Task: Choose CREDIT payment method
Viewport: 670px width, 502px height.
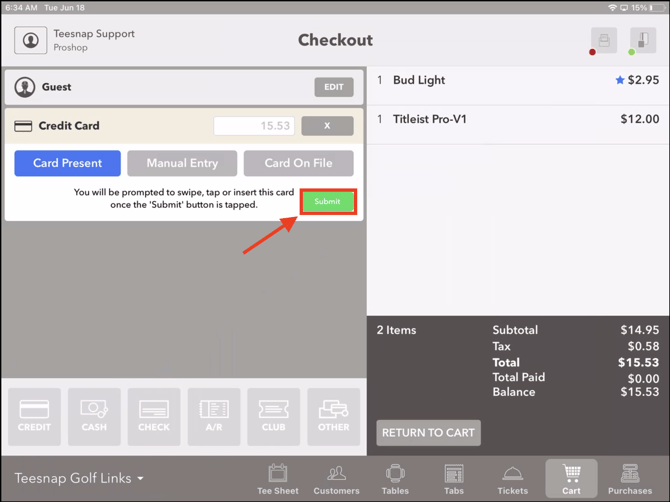Action: click(34, 417)
